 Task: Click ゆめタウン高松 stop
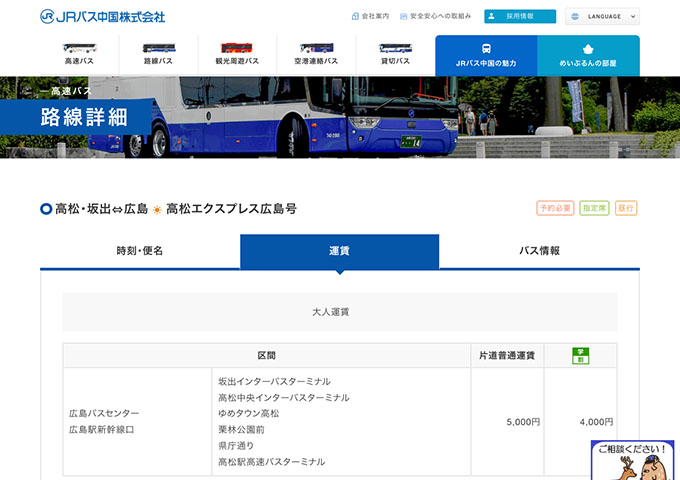[x=249, y=414]
